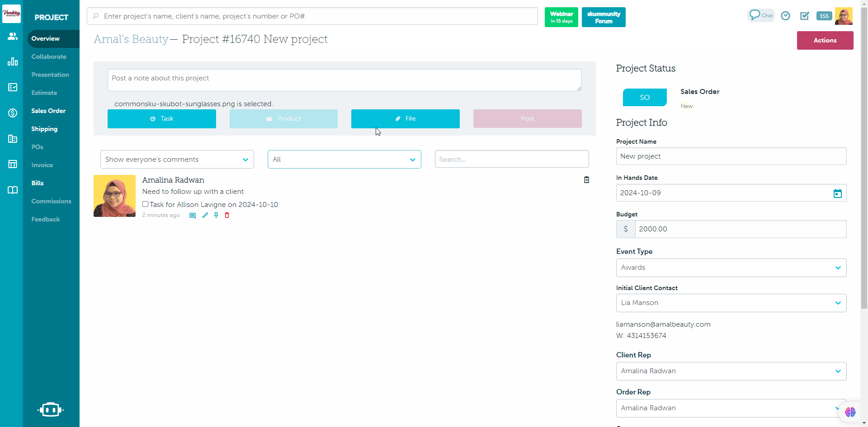Expand the Show everyone's comments dropdown
868x427 pixels.
(177, 160)
